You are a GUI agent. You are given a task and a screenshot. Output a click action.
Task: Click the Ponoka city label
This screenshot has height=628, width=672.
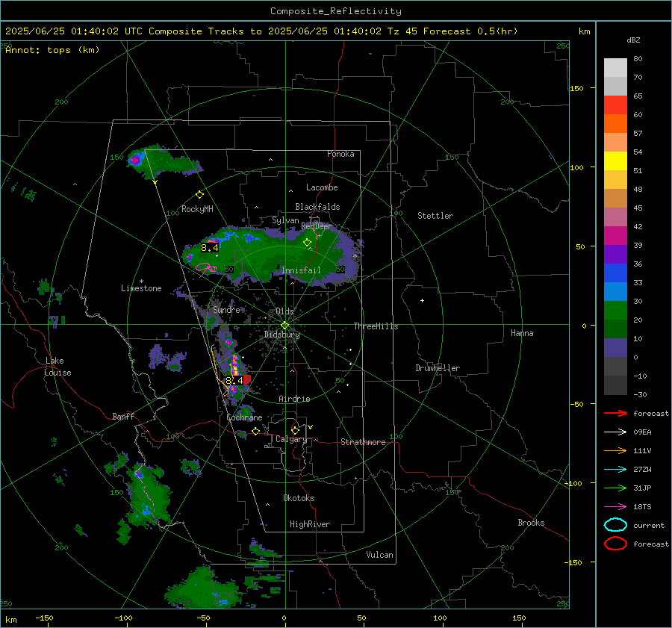[x=340, y=154]
